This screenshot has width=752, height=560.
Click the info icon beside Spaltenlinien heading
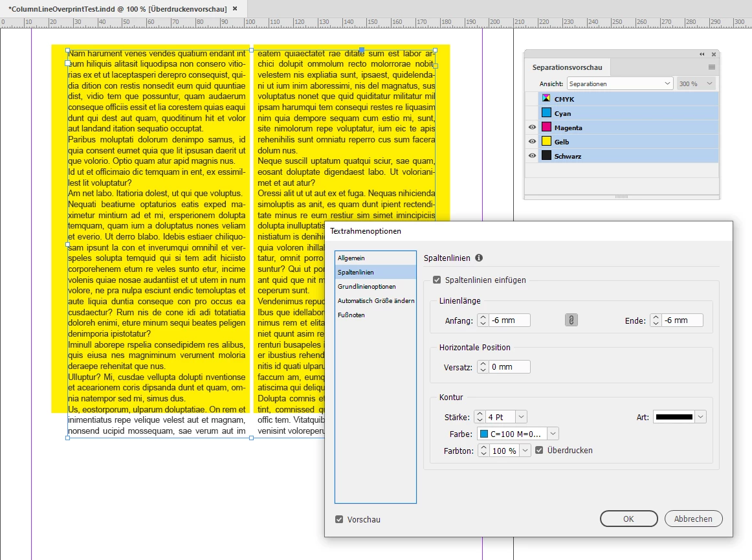click(x=479, y=258)
